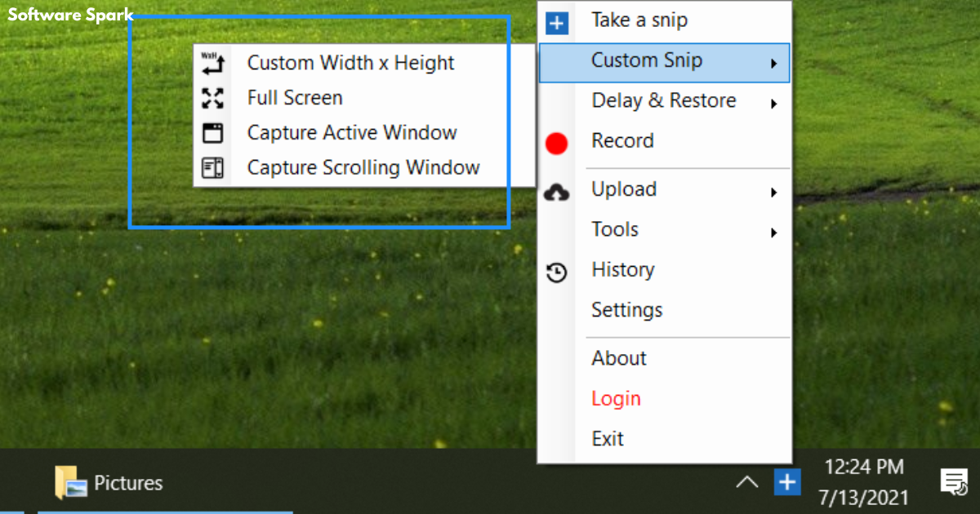Click the cloud upload icon
Screen dimensions: 980x514
pyautogui.click(x=556, y=193)
